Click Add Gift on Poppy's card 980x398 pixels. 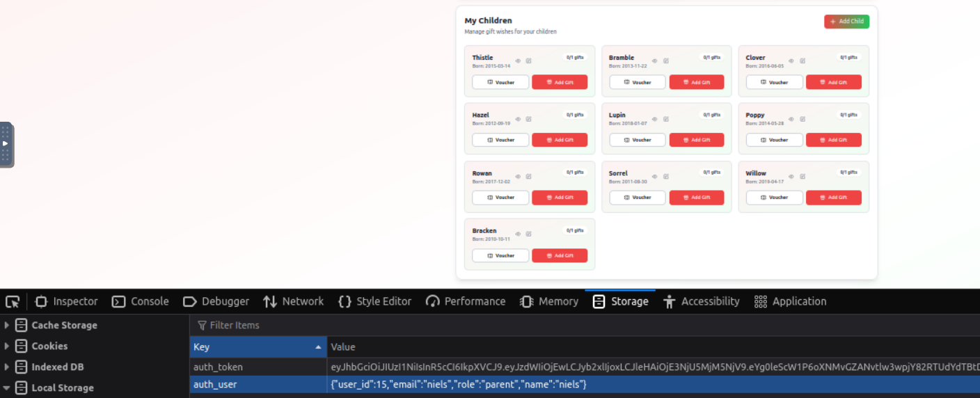(x=833, y=140)
